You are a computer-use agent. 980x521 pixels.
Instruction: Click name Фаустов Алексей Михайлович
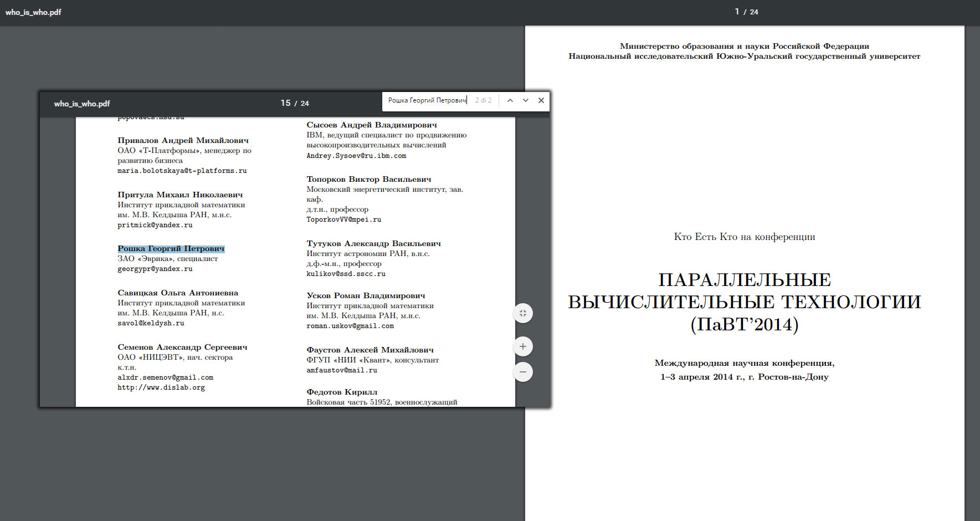370,350
